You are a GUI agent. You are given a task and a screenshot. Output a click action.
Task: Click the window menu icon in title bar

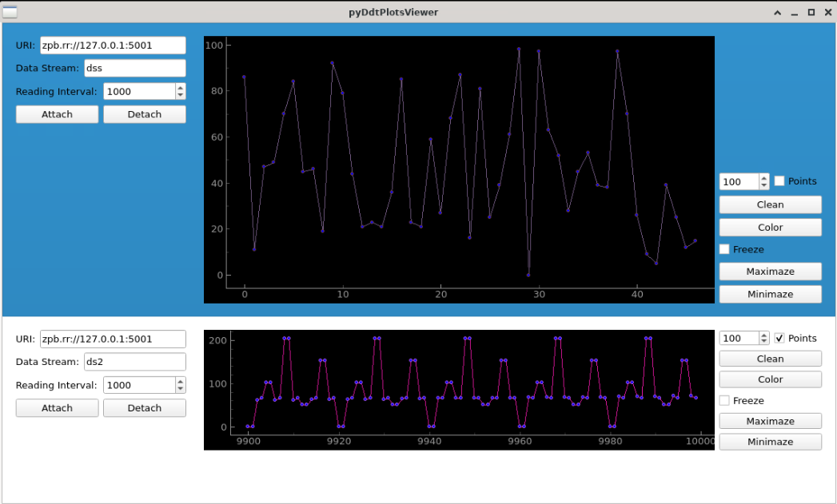(10, 12)
